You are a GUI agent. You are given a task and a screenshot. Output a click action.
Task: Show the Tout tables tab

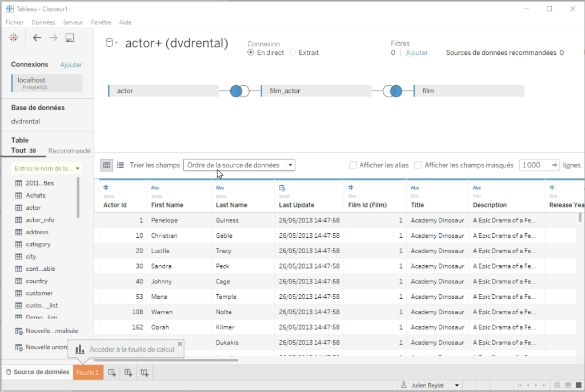coord(24,150)
